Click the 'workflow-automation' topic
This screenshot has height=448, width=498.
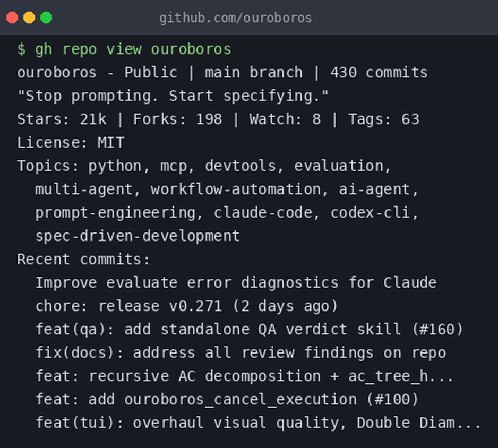(235, 189)
